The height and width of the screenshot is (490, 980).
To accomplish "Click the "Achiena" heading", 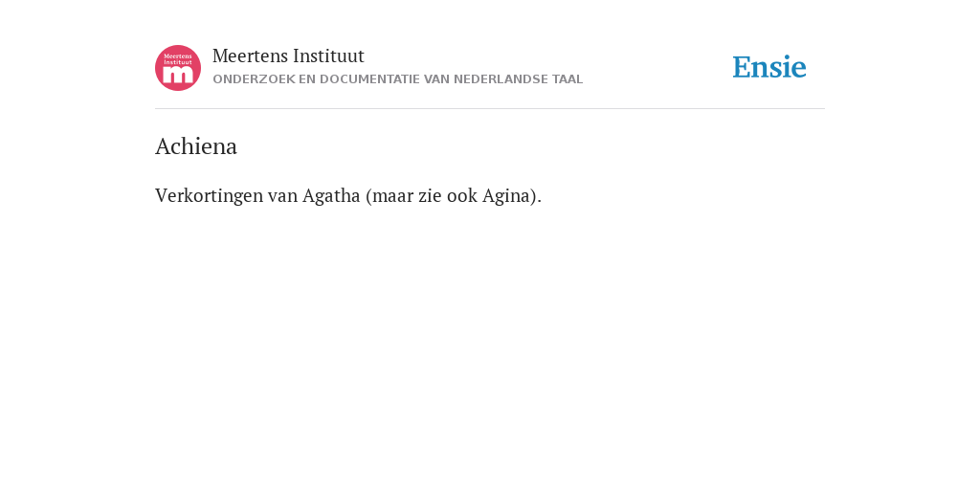I will (x=196, y=146).
